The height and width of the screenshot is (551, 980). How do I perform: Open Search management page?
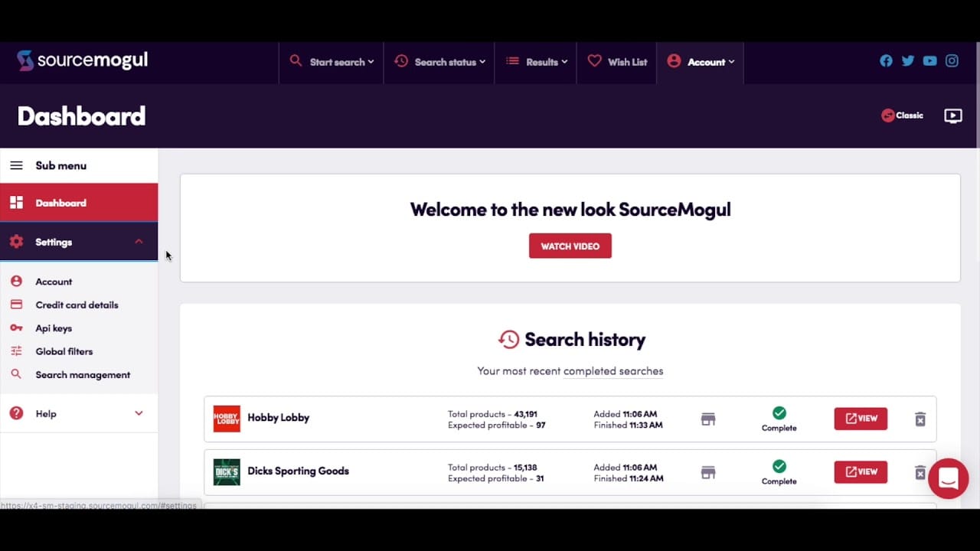point(83,375)
